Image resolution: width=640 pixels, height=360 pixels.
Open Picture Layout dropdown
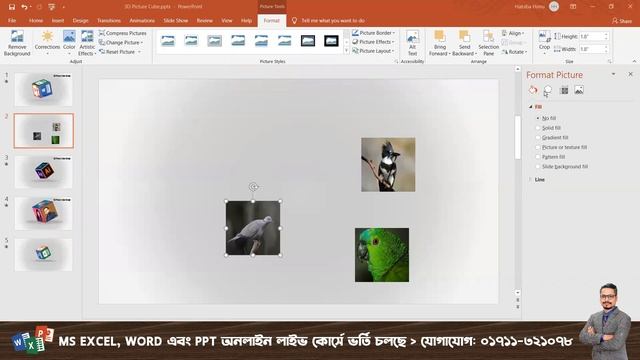(373, 51)
